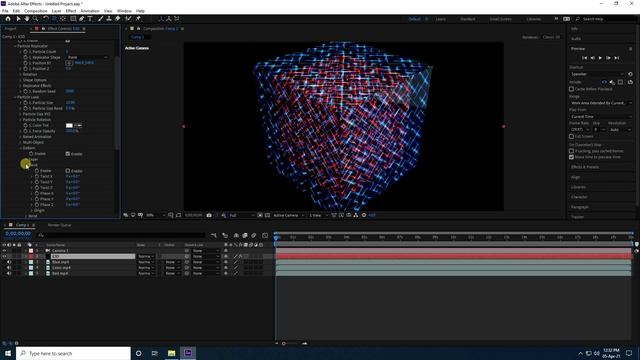
Task: Open File Explorer from the taskbar
Action: (171, 353)
